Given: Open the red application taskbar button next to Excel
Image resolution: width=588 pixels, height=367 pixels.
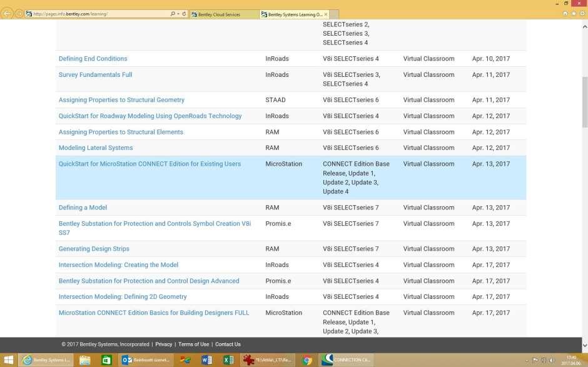Looking at the screenshot, I should [x=267, y=360].
